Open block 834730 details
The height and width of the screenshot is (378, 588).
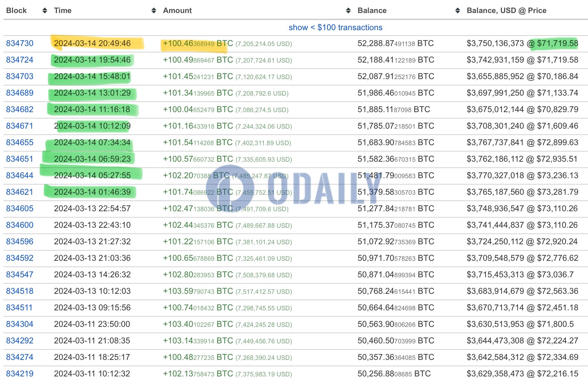20,43
